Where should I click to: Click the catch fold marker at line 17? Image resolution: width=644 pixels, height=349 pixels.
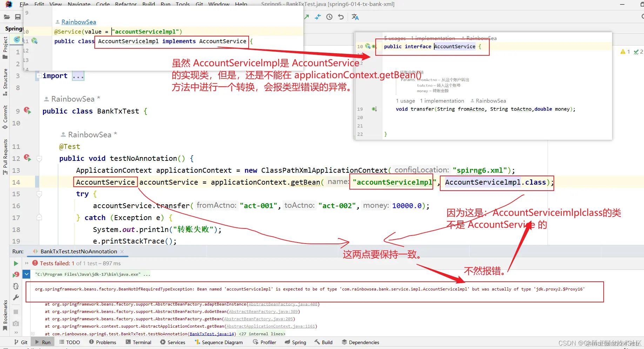coord(39,218)
